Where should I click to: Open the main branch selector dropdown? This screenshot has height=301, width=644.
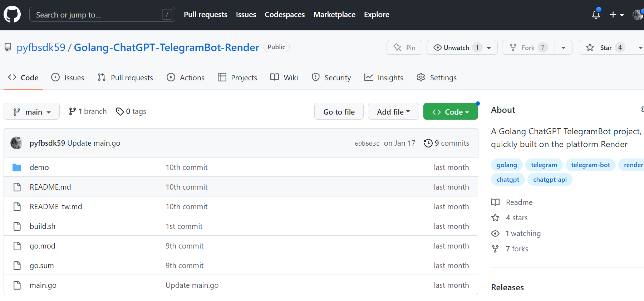pyautogui.click(x=31, y=112)
